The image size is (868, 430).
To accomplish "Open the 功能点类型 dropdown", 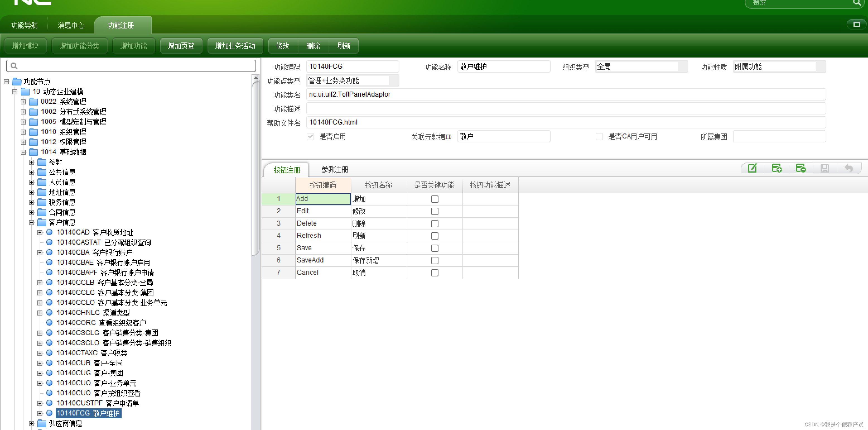I will (x=353, y=80).
